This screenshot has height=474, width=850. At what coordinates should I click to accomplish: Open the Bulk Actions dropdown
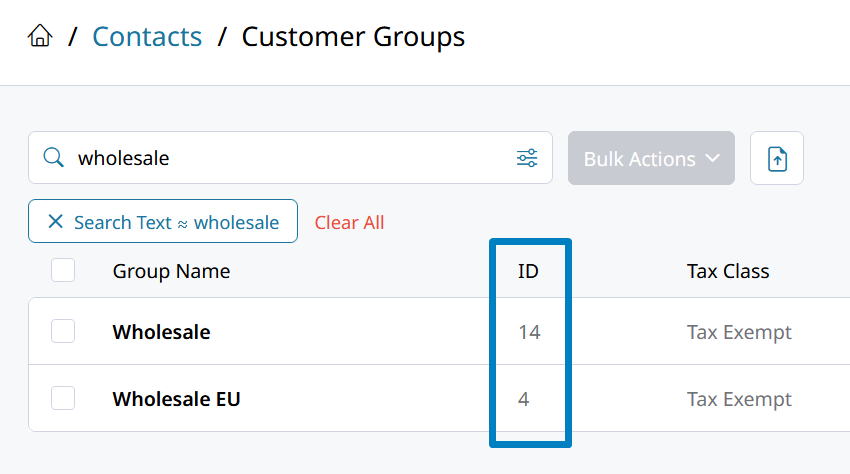coord(651,158)
